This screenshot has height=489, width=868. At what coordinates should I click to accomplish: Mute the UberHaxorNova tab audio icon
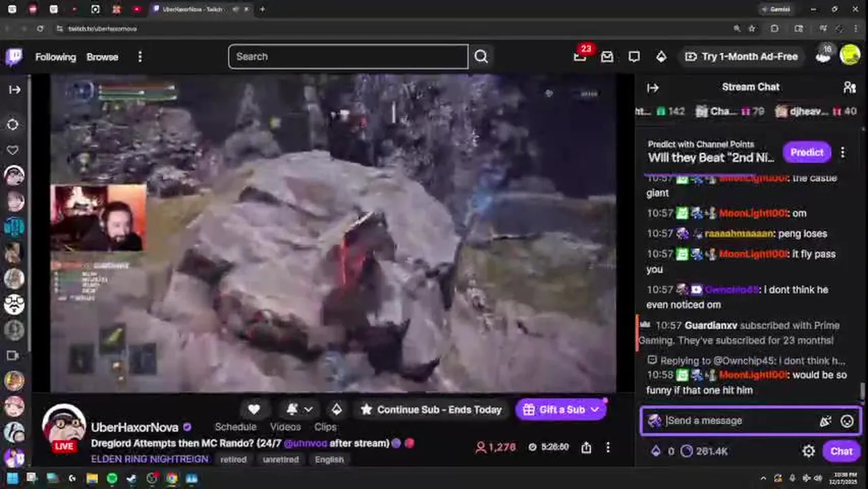236,9
